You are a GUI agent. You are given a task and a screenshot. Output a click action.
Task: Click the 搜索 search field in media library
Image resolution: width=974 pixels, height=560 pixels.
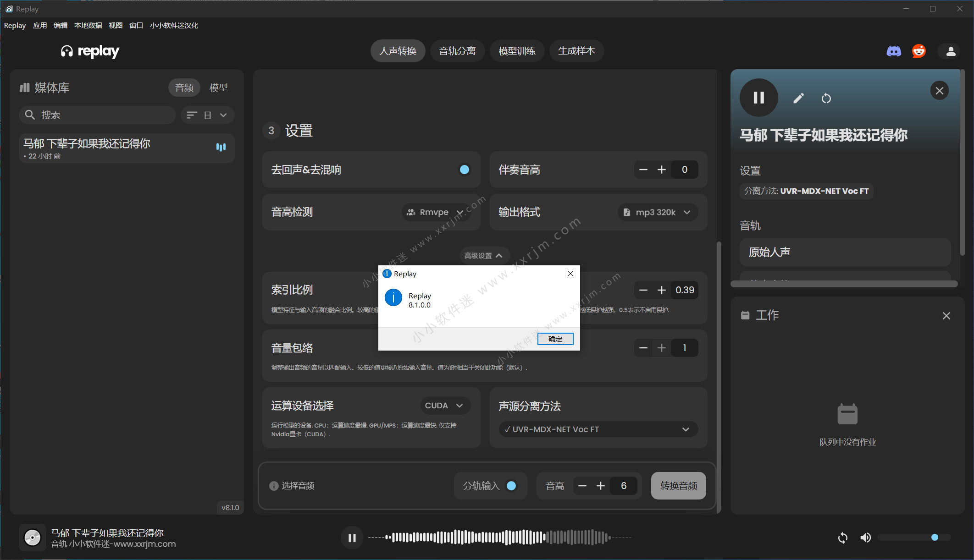pos(97,115)
